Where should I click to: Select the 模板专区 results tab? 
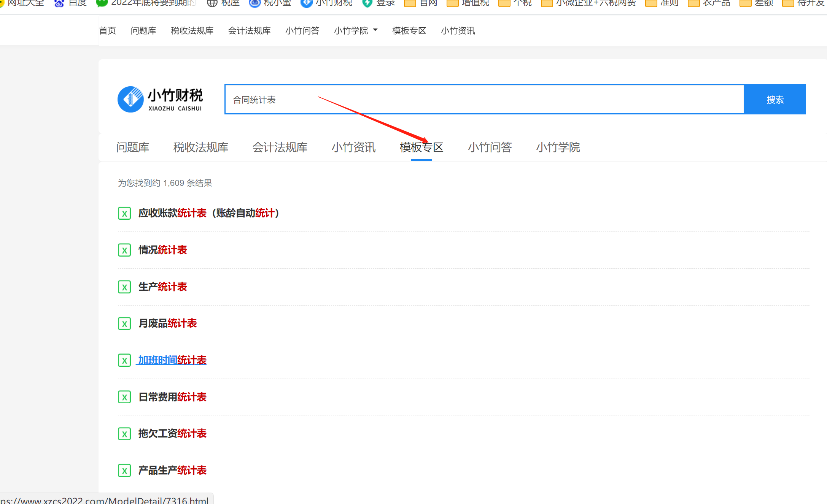[x=421, y=147]
